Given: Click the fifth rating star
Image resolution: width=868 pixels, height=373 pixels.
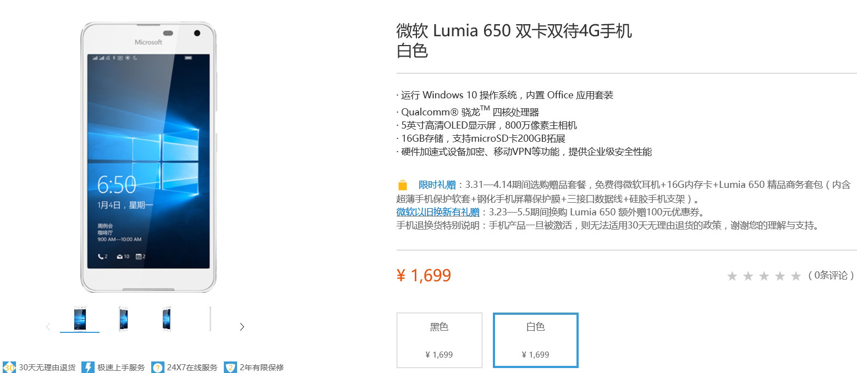Looking at the screenshot, I should pos(795,276).
